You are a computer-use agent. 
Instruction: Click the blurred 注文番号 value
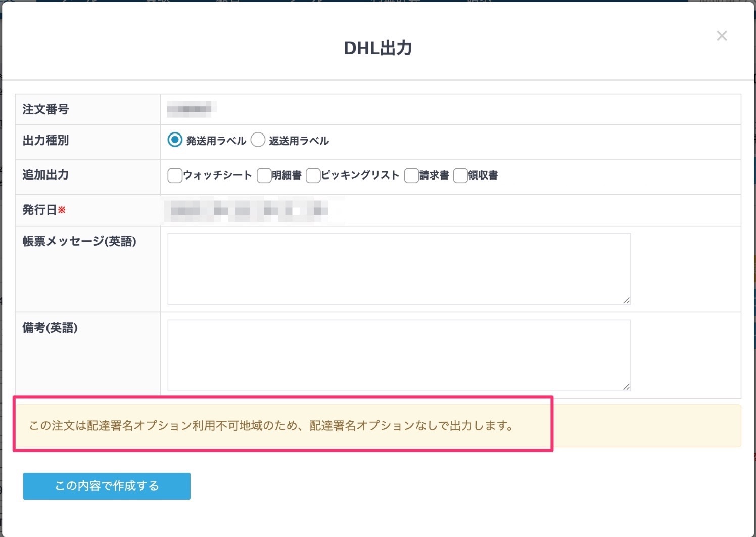[x=192, y=109]
